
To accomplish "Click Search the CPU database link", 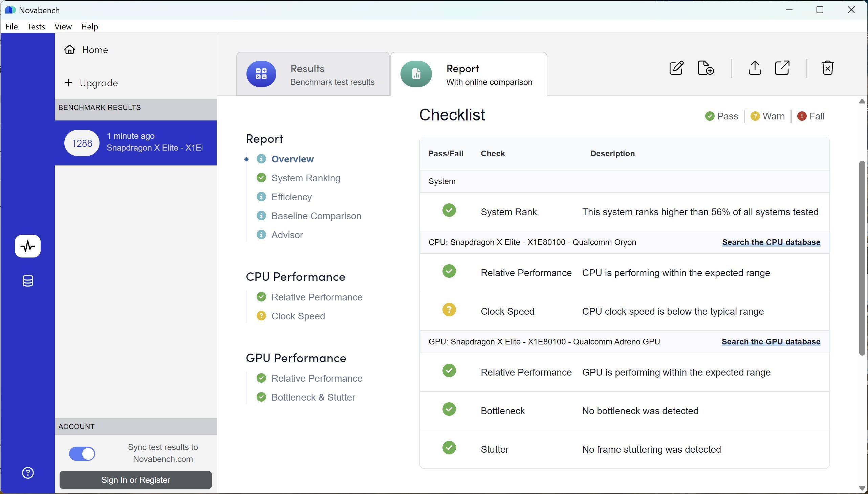I will pos(771,242).
